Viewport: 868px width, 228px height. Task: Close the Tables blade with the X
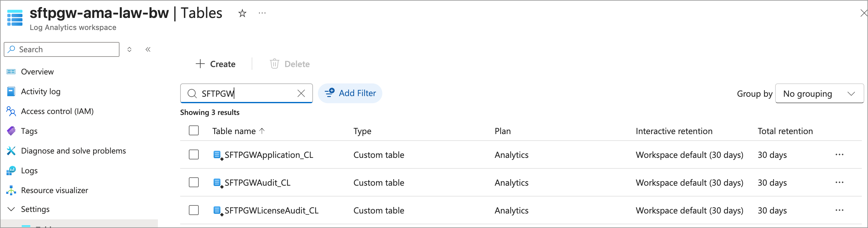tap(864, 13)
